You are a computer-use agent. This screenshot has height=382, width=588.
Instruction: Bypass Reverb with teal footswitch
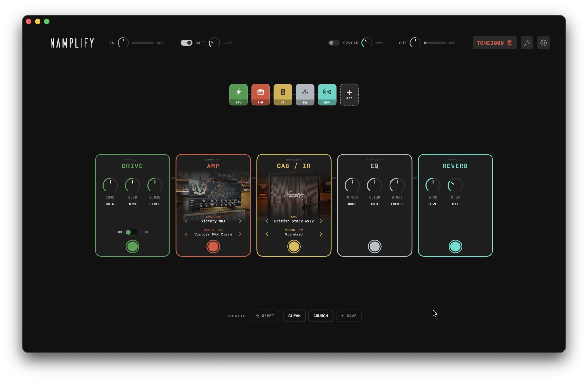click(455, 246)
